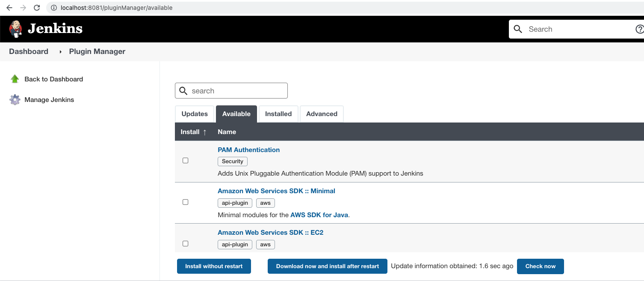Click aws tag under SDK EC2

coord(266,245)
